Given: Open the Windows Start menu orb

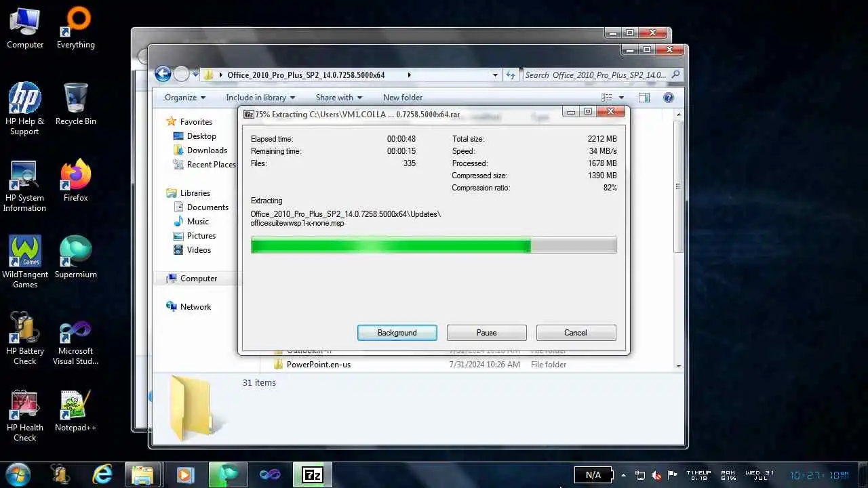Looking at the screenshot, I should [18, 474].
